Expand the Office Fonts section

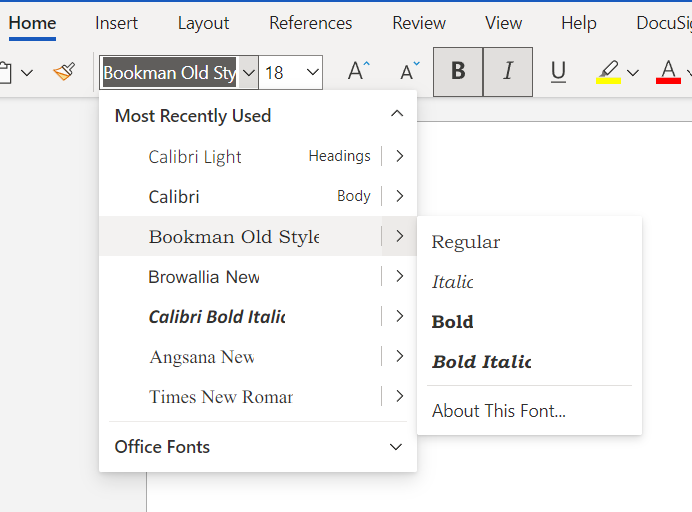397,447
